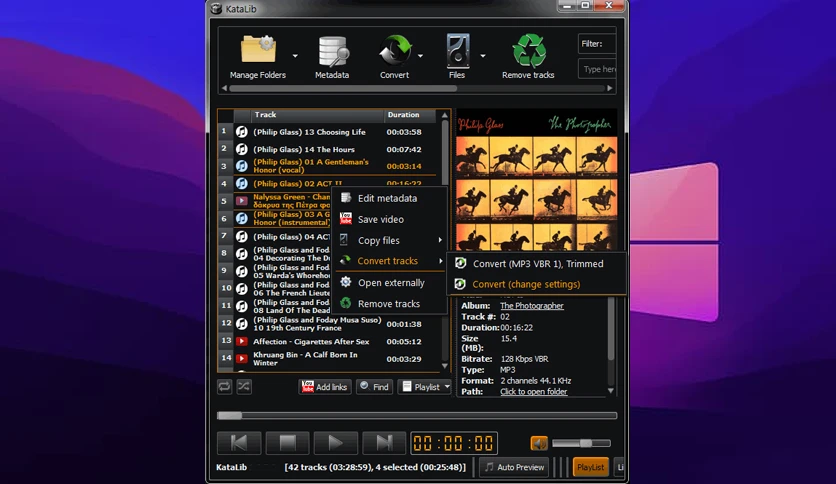The width and height of the screenshot is (836, 484).
Task: Click music icon of track row 2
Action: point(242,149)
